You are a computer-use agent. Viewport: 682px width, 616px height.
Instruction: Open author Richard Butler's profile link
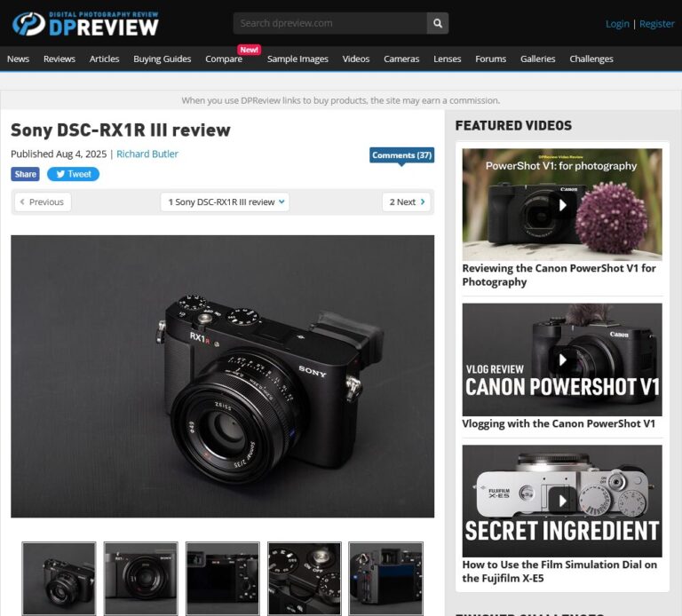click(147, 154)
